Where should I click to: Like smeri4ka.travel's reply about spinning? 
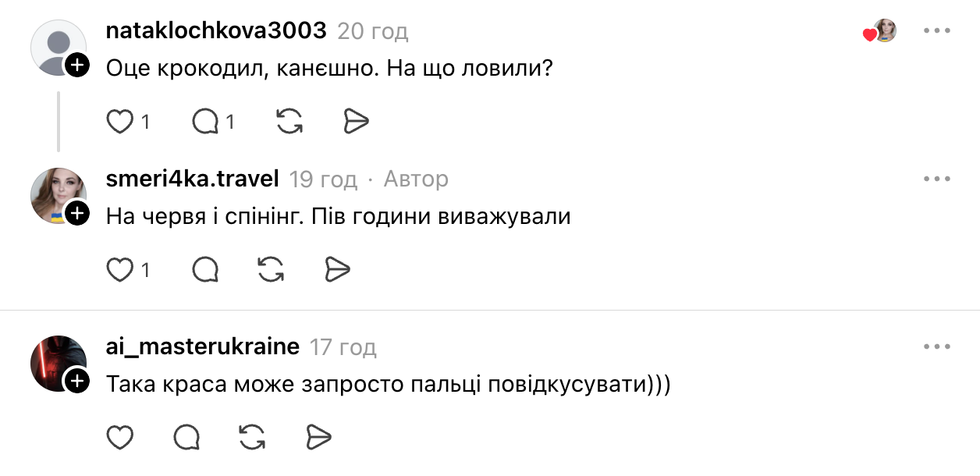point(120,270)
